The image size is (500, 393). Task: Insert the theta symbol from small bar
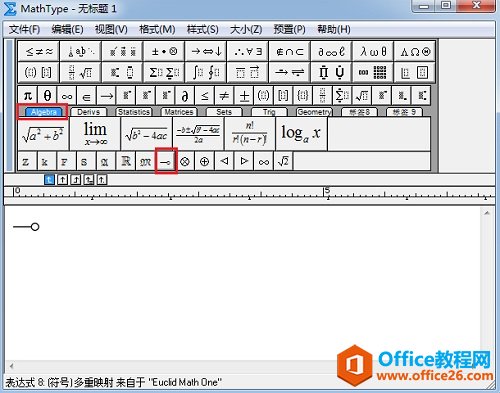(x=47, y=96)
